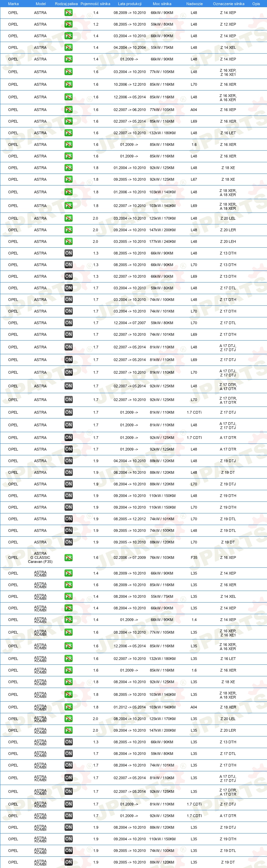Viewport: 267px width, 868px height.
Task: Click diesel ON icon in Kombi L35 Z 19 DTH row
Action: point(69,839)
